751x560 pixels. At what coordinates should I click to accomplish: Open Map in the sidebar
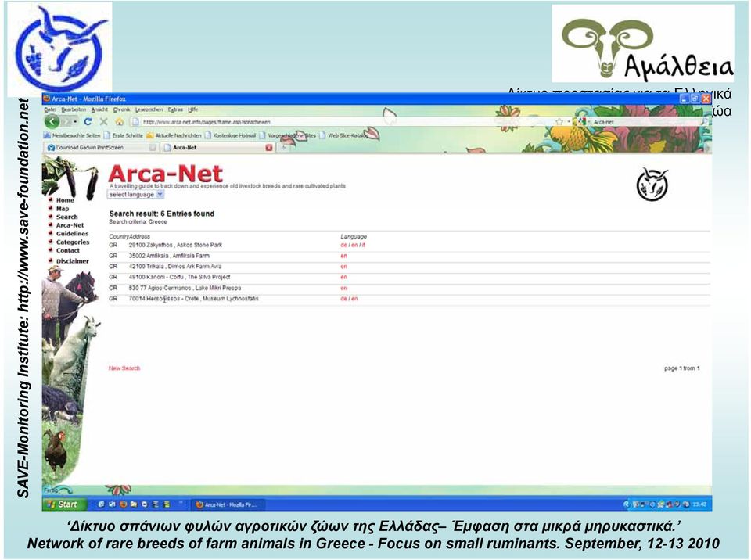(63, 209)
